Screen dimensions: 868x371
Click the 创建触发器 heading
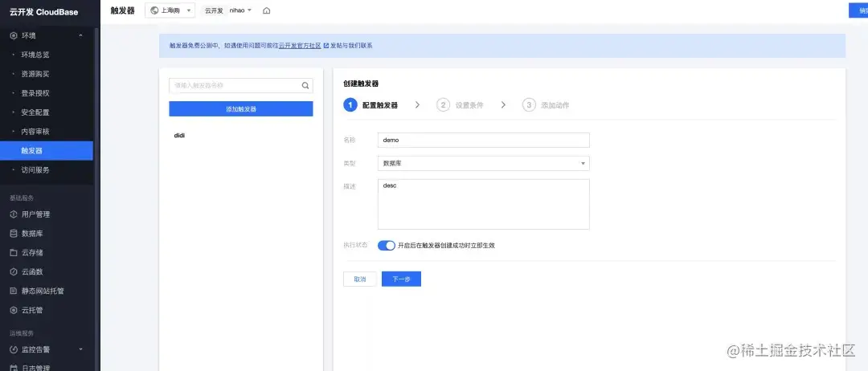coord(361,84)
